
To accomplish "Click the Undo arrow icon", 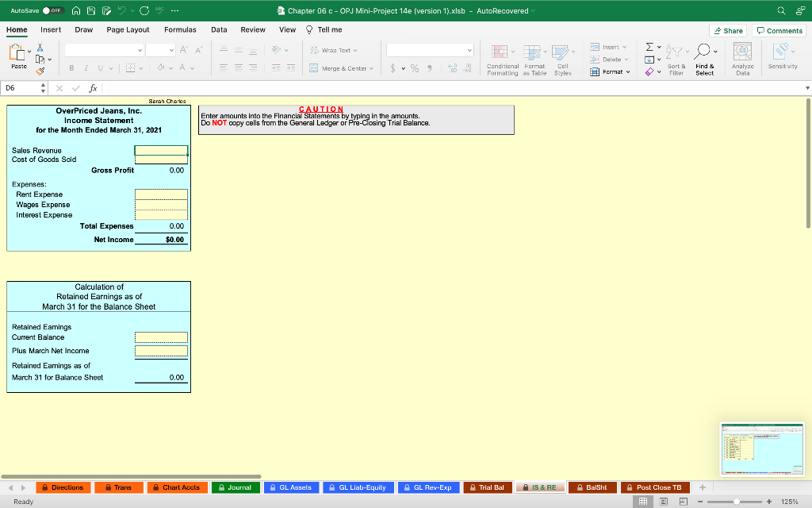I will pyautogui.click(x=122, y=10).
